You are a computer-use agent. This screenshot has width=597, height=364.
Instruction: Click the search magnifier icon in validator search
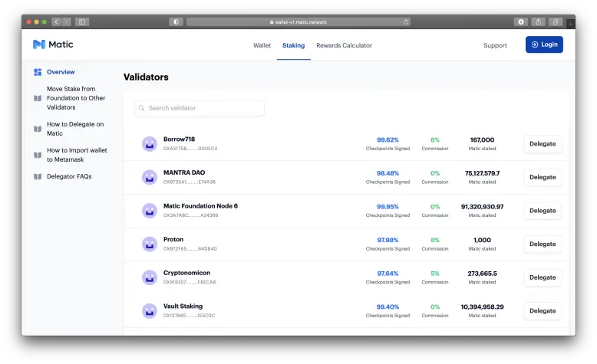142,108
